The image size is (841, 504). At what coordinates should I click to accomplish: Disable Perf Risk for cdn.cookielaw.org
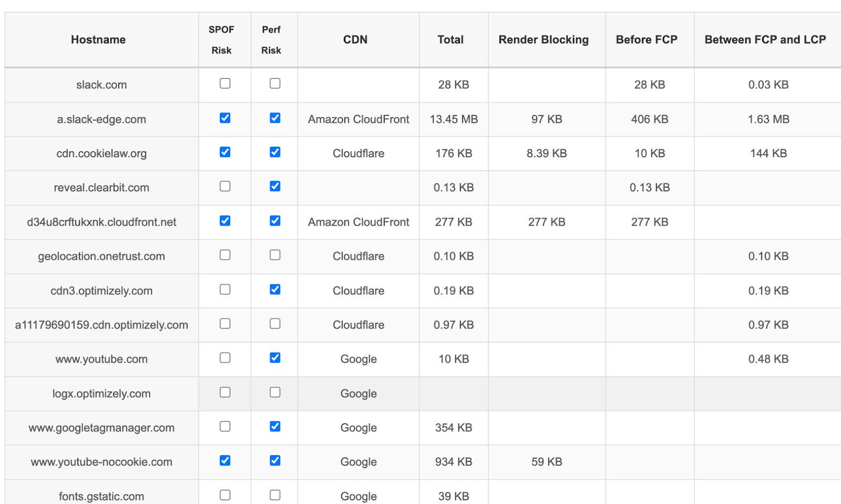[x=274, y=153]
